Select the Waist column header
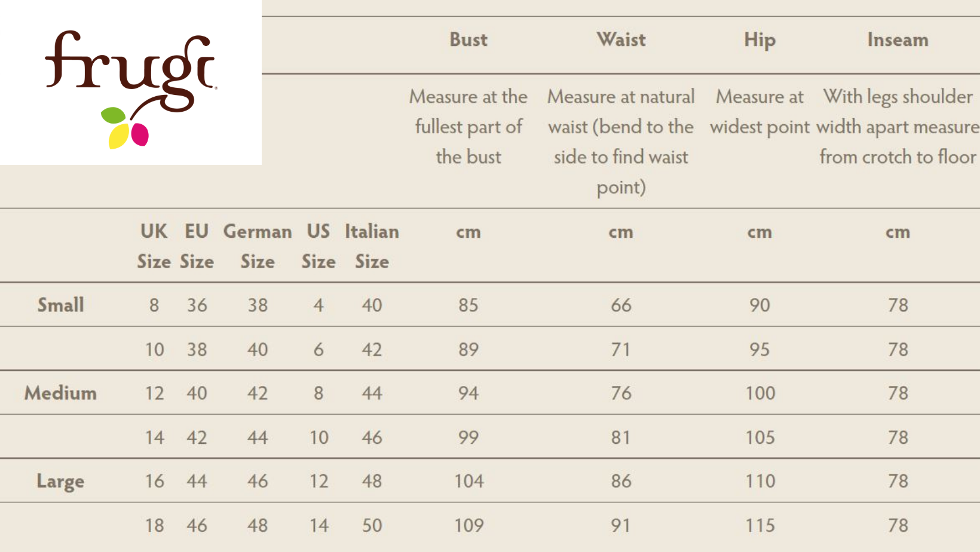The image size is (980, 552). pos(621,39)
